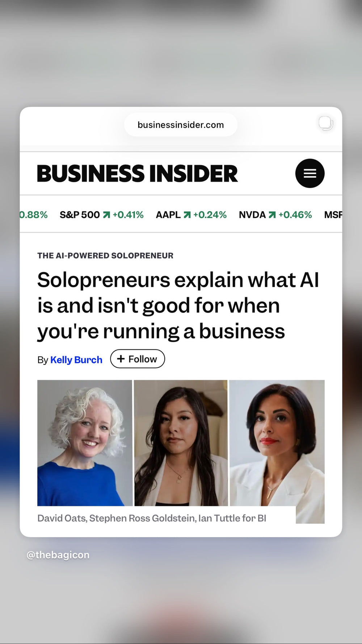362x644 pixels.
Task: Open author Kelly Burch's profile
Action: point(76,360)
